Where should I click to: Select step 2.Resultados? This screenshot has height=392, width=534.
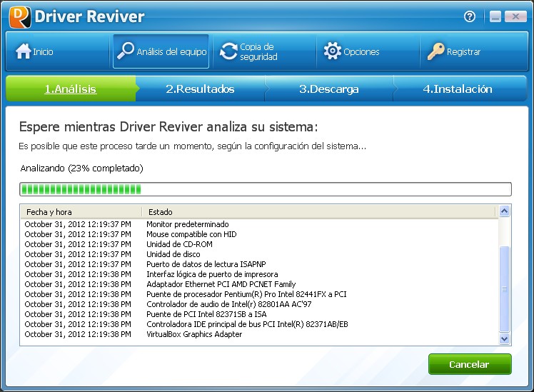coord(200,89)
